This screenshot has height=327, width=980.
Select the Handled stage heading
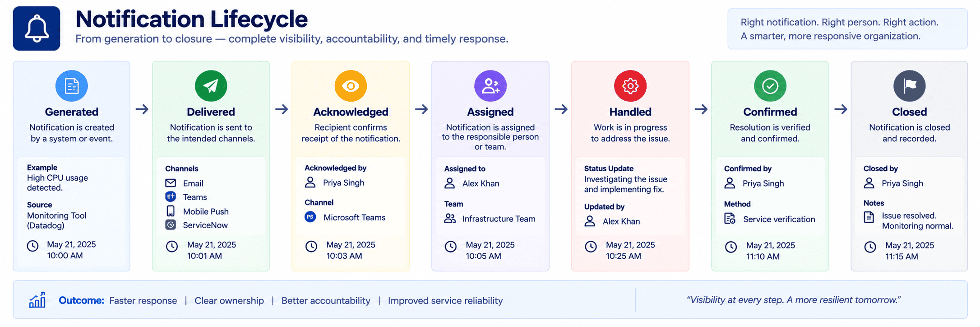tap(630, 112)
